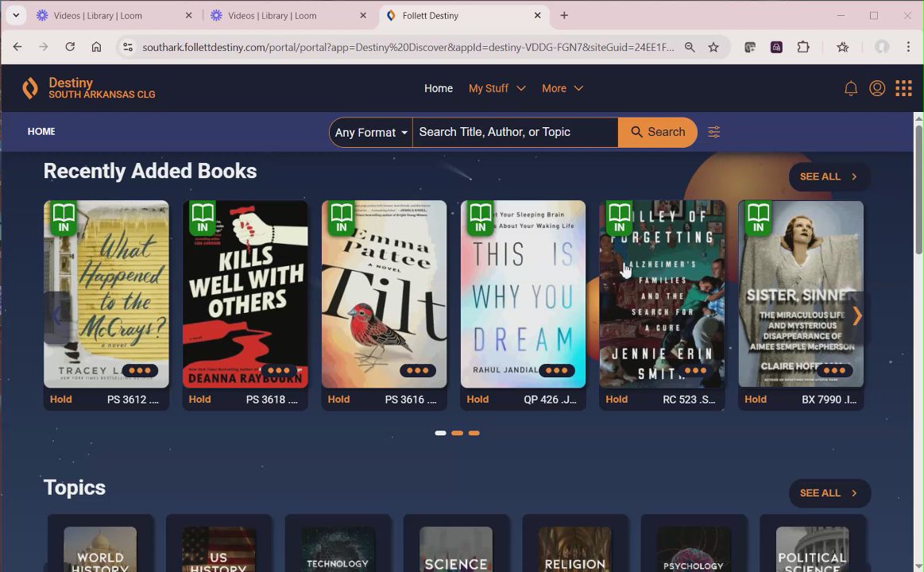924x572 pixels.
Task: Open the notifications bell icon
Action: point(850,88)
